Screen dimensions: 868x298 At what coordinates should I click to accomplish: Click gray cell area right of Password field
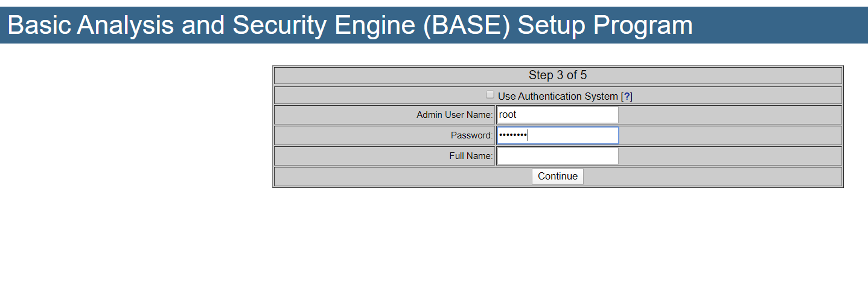click(x=724, y=135)
